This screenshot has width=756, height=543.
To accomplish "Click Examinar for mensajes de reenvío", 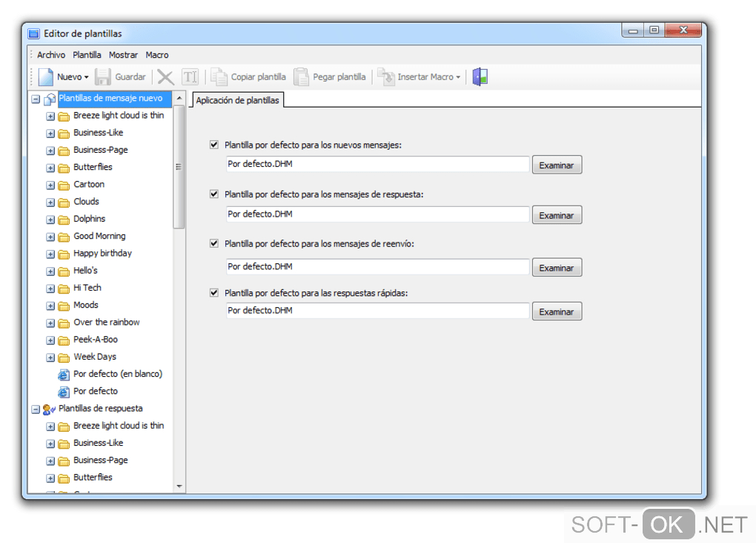I will (557, 267).
